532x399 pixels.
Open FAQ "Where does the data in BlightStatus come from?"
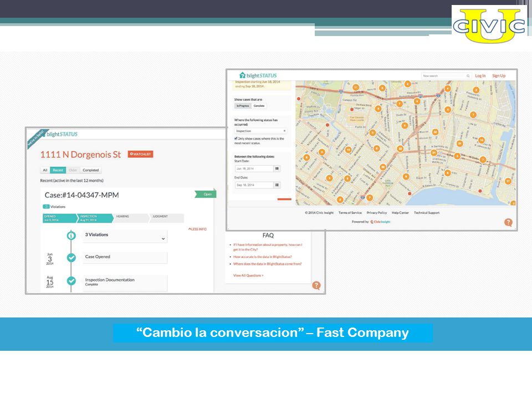tap(267, 264)
